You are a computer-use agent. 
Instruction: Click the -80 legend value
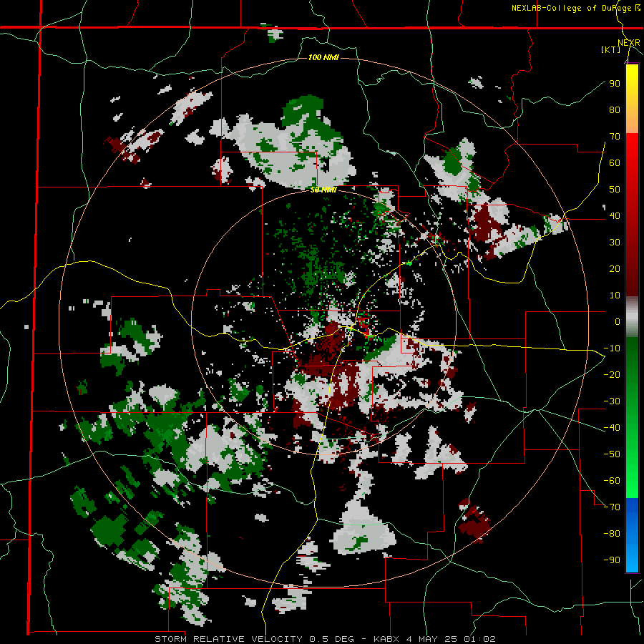coord(612,534)
